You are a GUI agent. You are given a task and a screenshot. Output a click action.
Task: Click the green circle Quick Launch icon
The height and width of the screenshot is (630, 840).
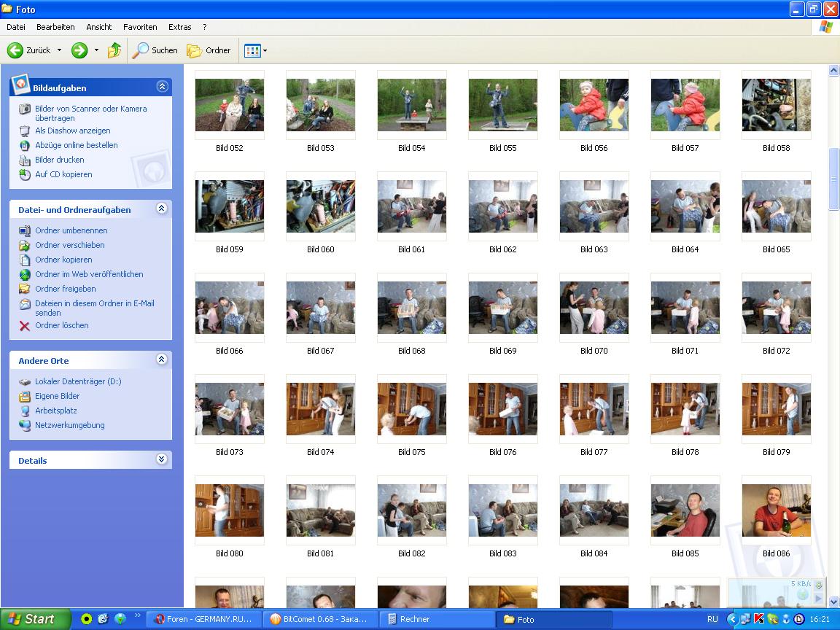tap(86, 619)
